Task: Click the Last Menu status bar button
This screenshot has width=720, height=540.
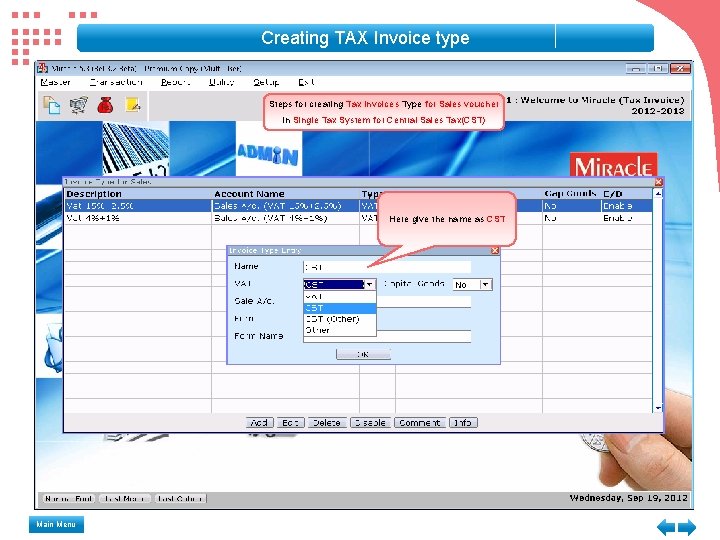Action: click(x=124, y=498)
